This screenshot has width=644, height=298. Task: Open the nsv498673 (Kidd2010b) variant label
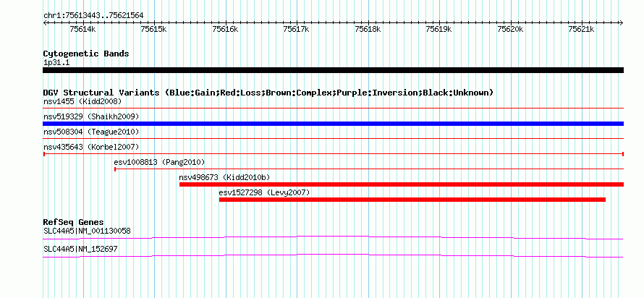click(x=224, y=177)
